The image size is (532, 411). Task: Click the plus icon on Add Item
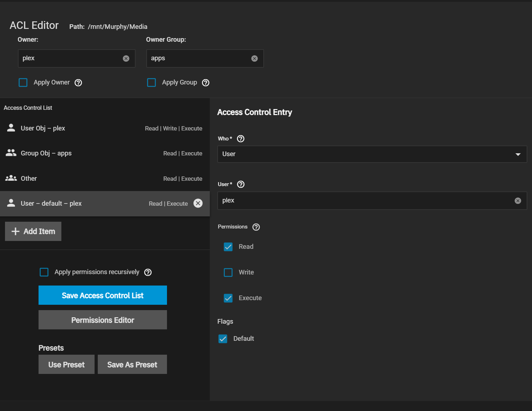(x=15, y=231)
